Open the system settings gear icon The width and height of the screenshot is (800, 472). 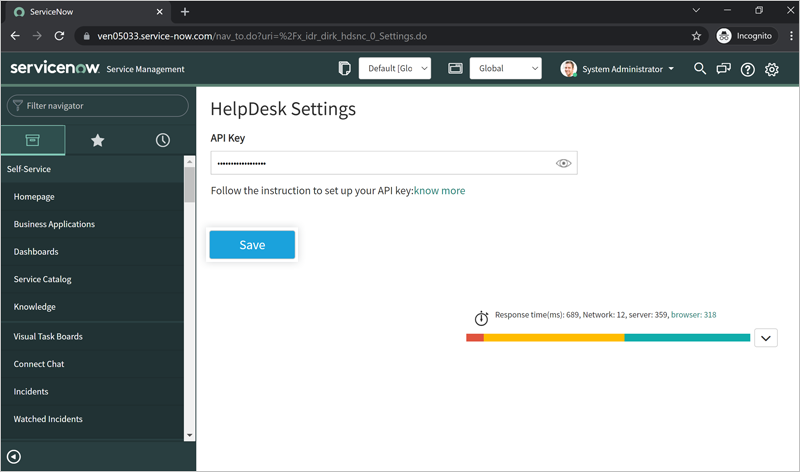pyautogui.click(x=772, y=69)
